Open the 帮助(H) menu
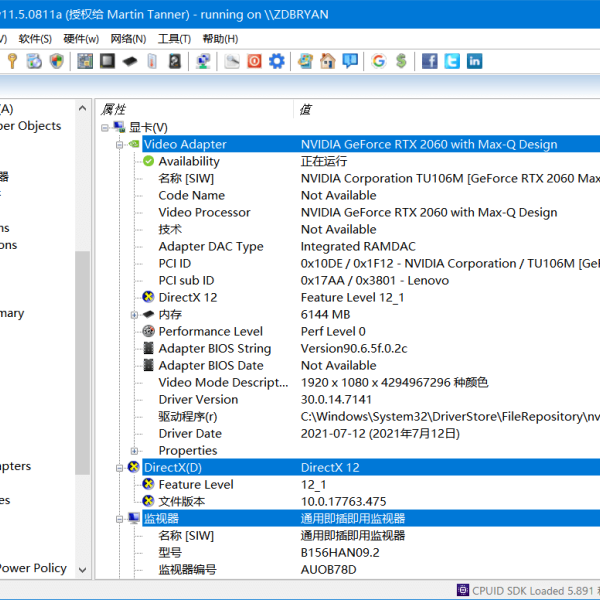The width and height of the screenshot is (600, 600). tap(220, 39)
